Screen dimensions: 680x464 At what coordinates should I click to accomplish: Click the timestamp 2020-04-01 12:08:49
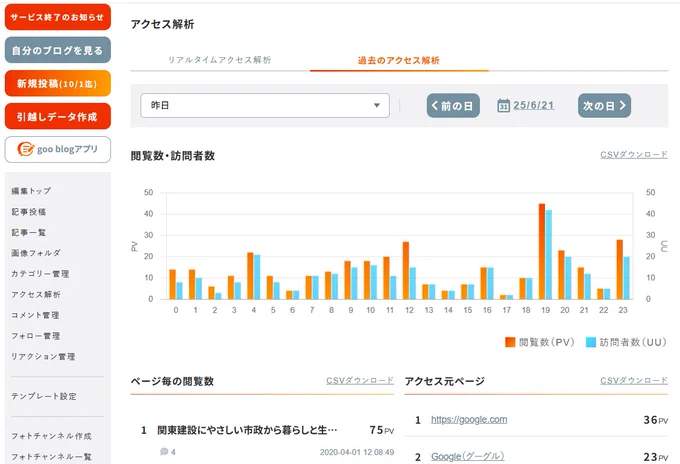[357, 452]
